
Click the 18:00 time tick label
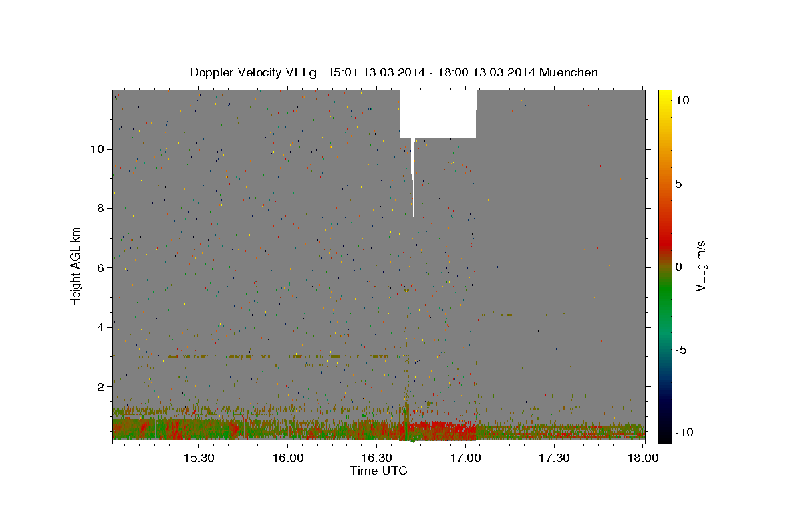tap(642, 458)
